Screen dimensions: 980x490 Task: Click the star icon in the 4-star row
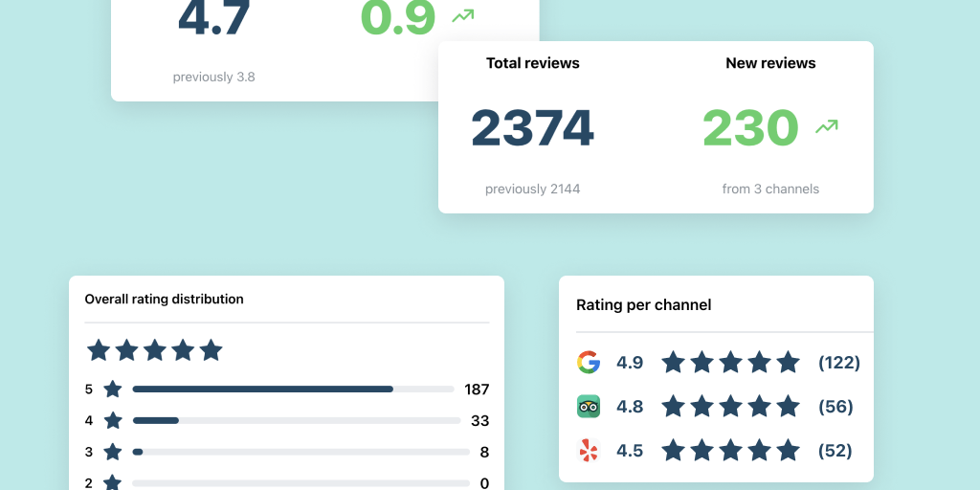point(113,421)
